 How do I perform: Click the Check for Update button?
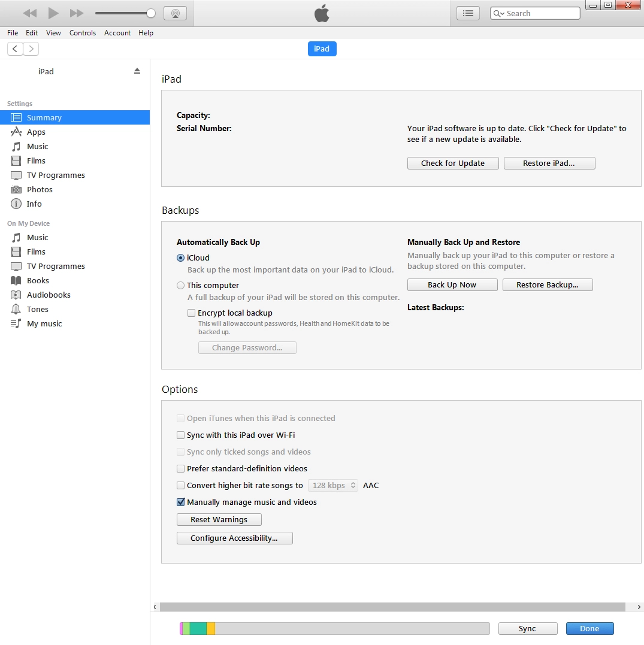(453, 163)
